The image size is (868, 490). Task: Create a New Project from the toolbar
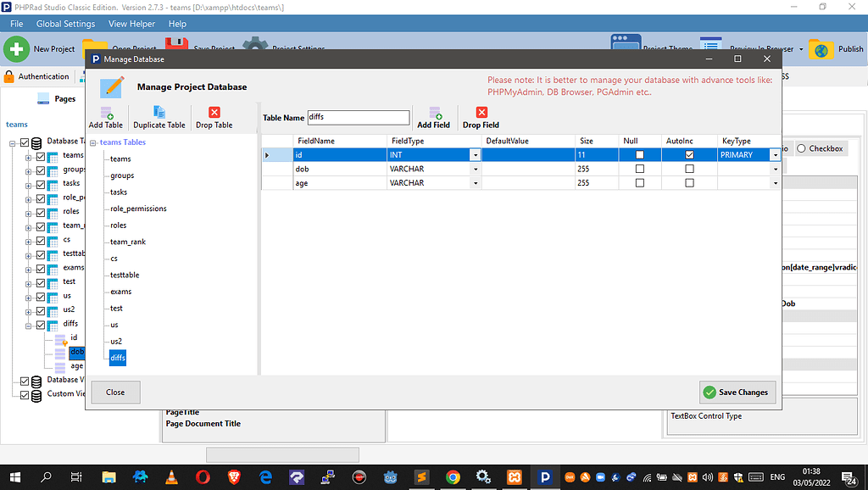tap(17, 49)
